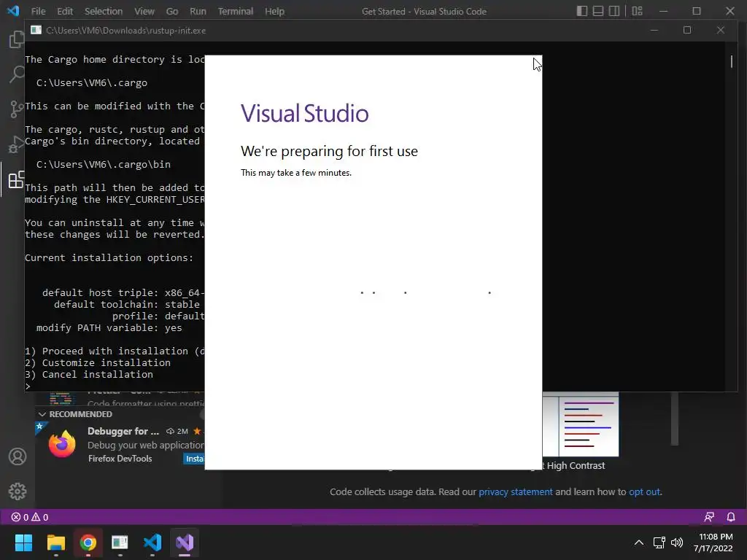This screenshot has height=560, width=747.
Task: Open the Extensions view in activity bar
Action: click(17, 179)
